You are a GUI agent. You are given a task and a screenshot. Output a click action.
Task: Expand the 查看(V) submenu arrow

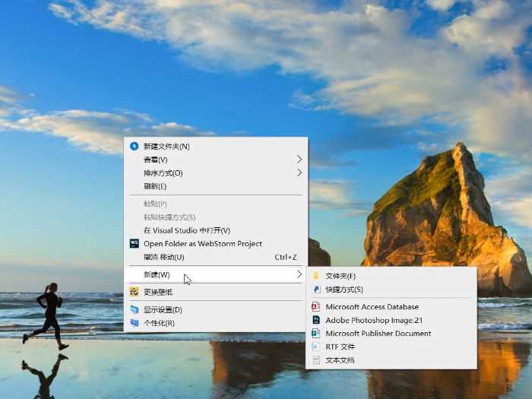click(x=299, y=160)
